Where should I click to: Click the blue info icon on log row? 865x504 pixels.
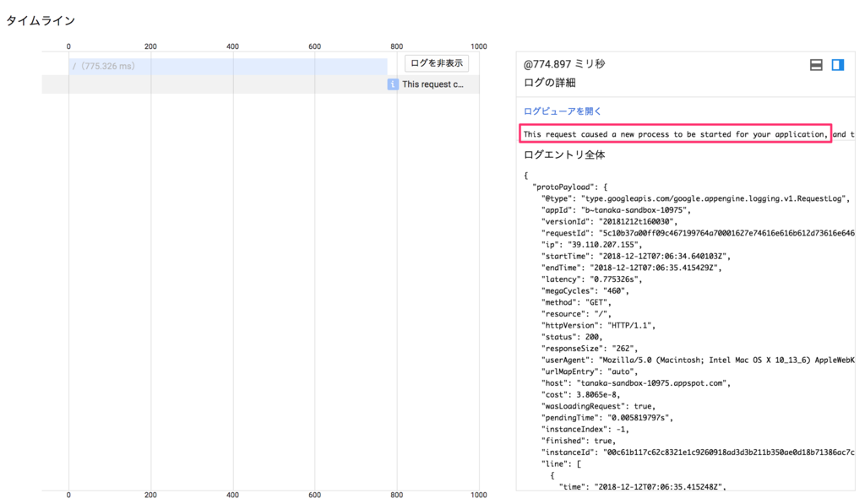[x=393, y=84]
